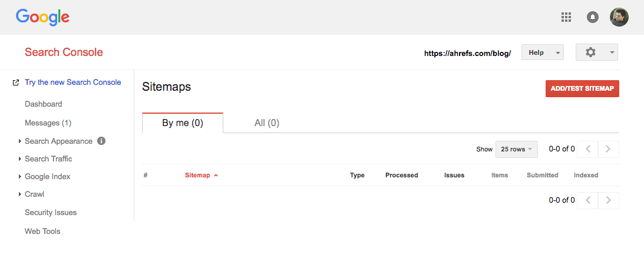This screenshot has height=274, width=644.
Task: Sort by the Sitemap column header
Action: pos(197,175)
